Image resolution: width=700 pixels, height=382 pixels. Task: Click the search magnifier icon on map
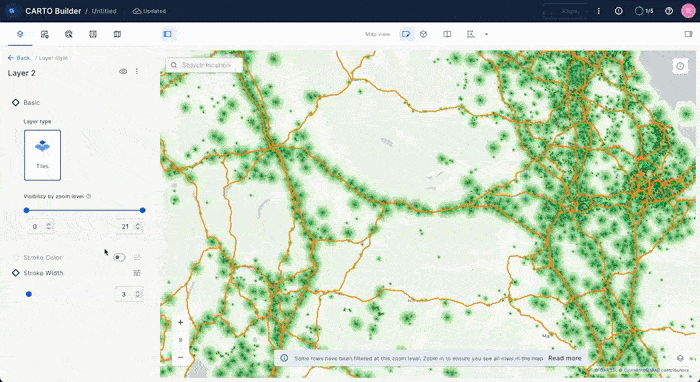tap(174, 65)
